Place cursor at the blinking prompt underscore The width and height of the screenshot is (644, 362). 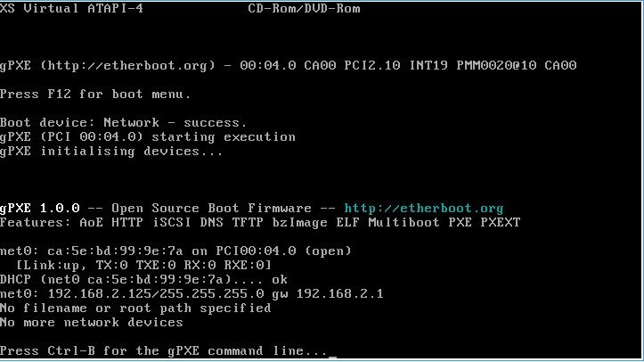tap(332, 353)
